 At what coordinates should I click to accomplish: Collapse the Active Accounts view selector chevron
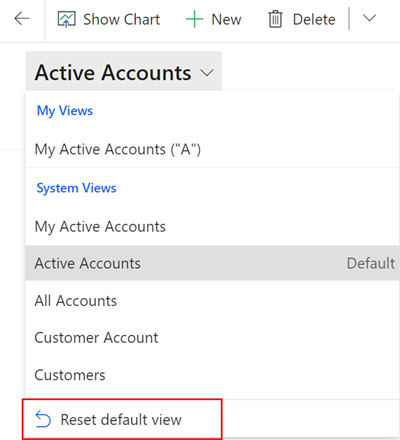[x=207, y=73]
